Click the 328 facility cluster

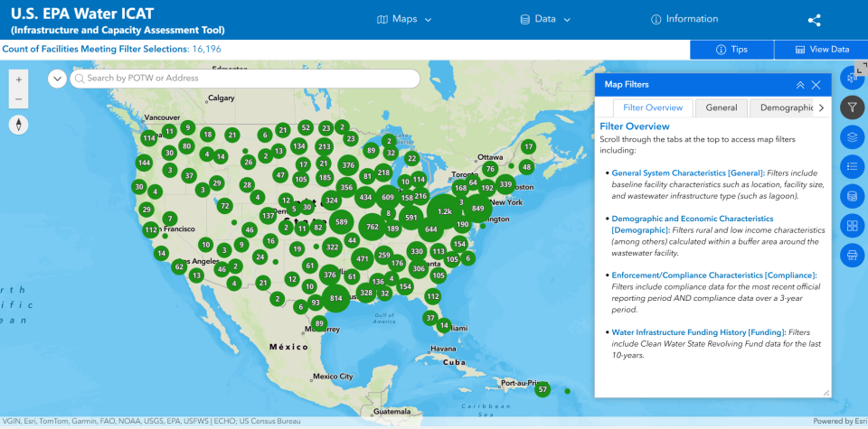click(x=366, y=293)
